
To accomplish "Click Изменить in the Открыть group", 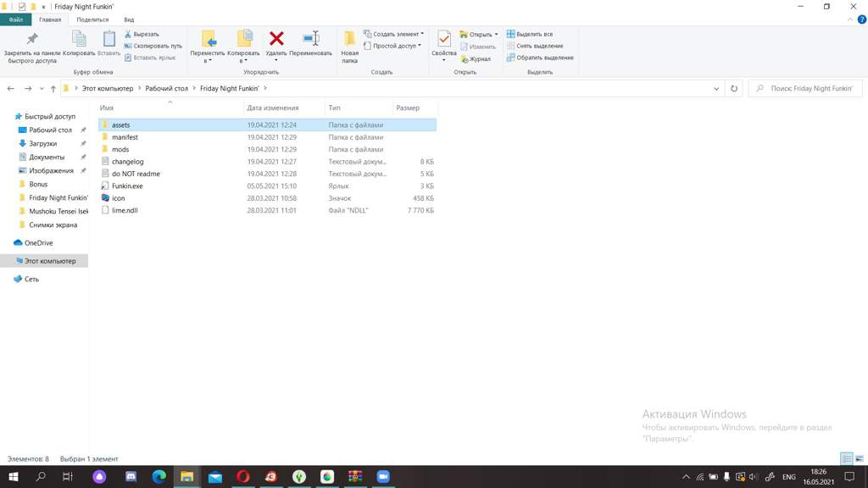I will point(478,47).
